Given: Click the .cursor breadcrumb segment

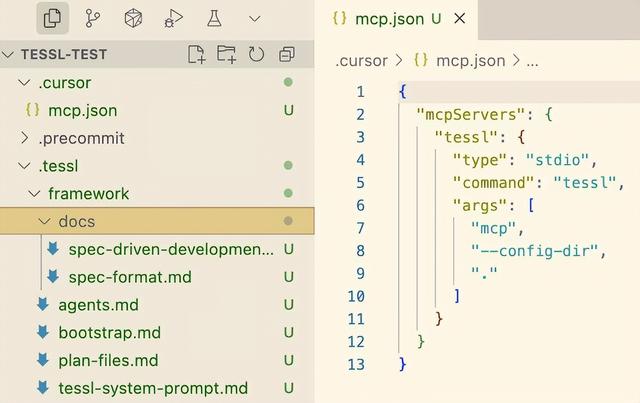Looking at the screenshot, I should 360,60.
